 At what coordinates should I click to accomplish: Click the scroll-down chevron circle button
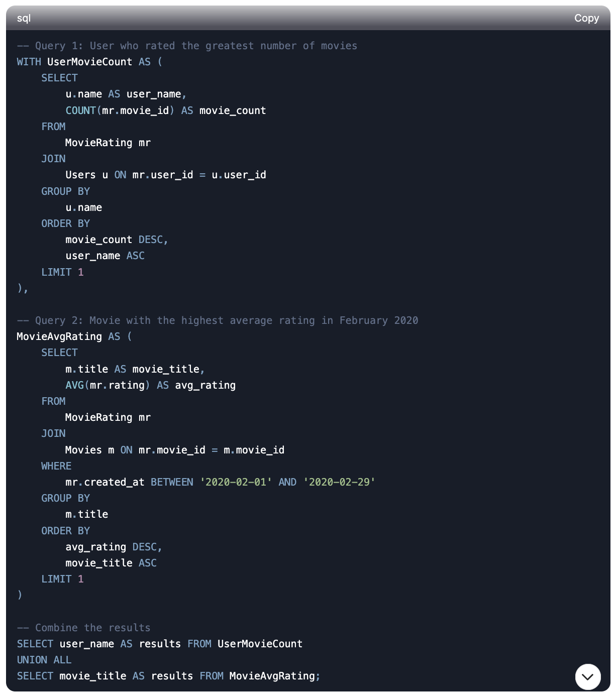(587, 676)
